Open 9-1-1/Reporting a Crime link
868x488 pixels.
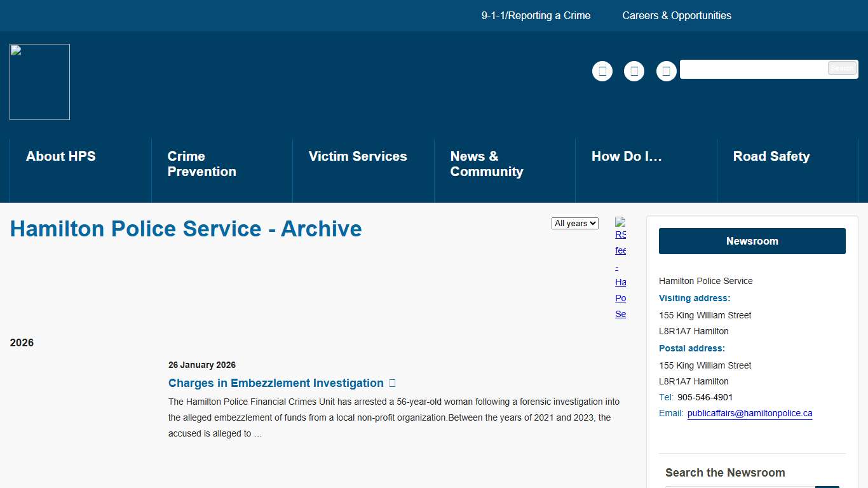pyautogui.click(x=536, y=15)
